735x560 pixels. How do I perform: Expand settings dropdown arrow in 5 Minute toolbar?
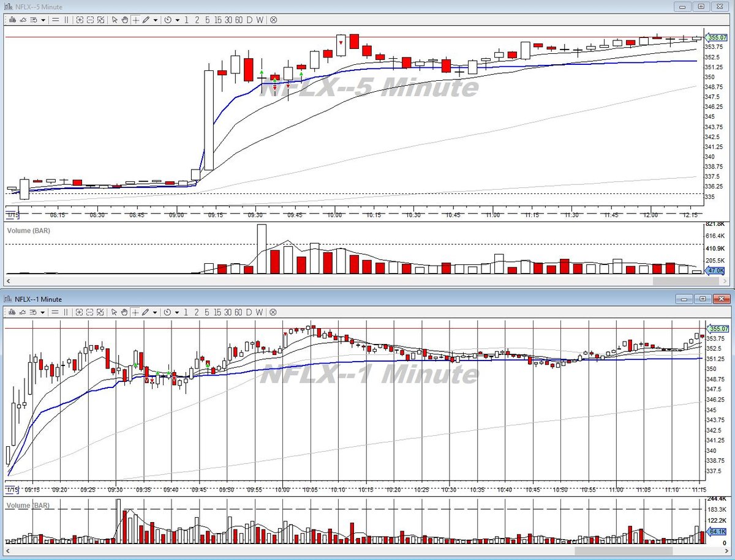[x=43, y=20]
